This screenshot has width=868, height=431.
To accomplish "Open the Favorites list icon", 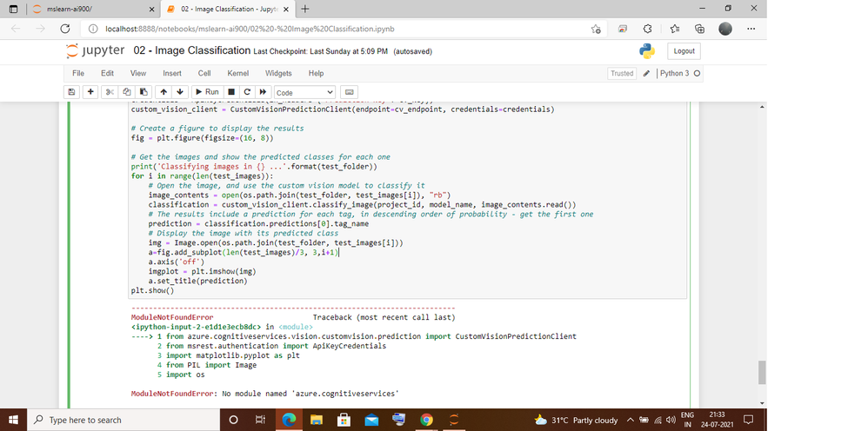I will pos(674,29).
